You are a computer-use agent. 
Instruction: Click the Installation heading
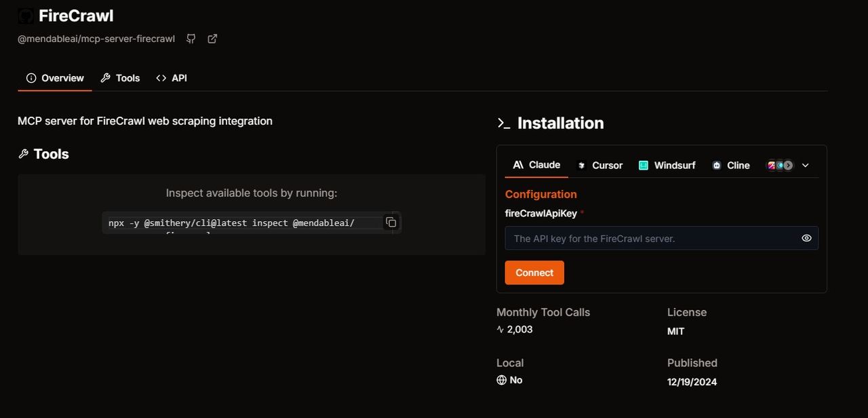coord(560,123)
